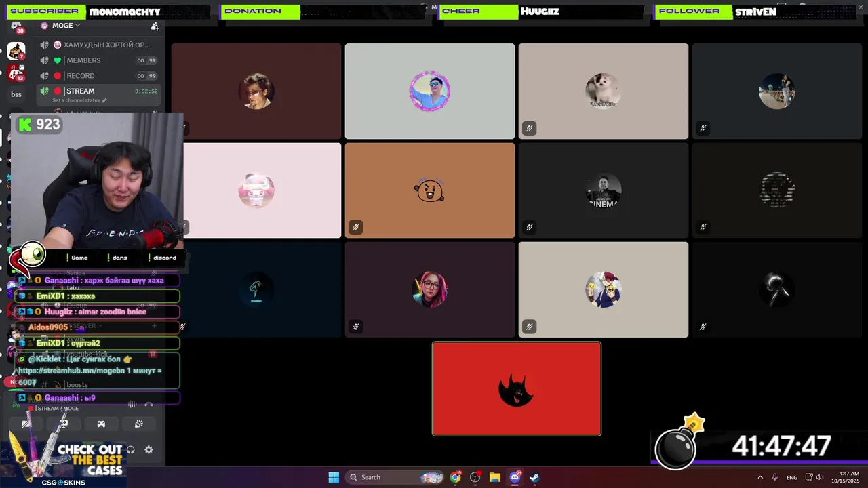Open Google Chrome from the taskbar
The width and height of the screenshot is (868, 488).
pos(456,477)
